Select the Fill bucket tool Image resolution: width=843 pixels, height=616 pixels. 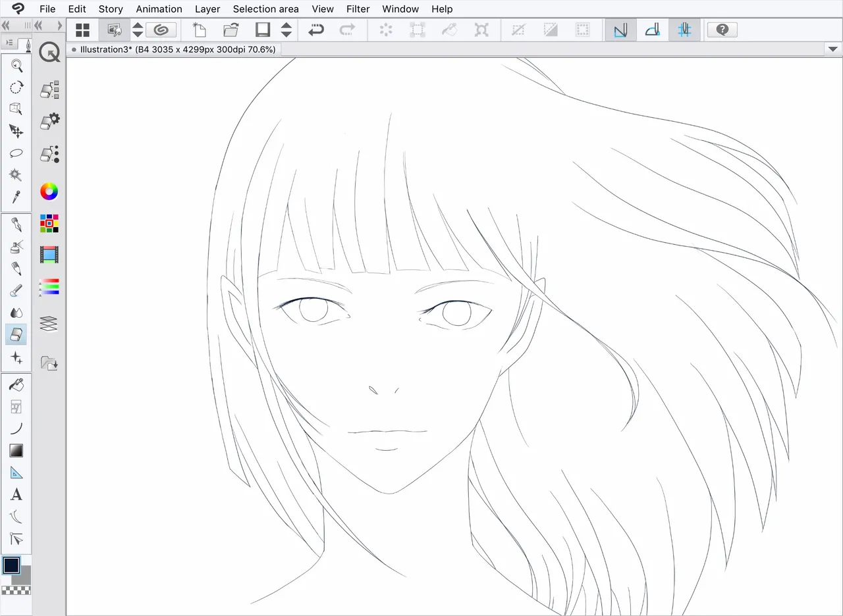point(16,385)
